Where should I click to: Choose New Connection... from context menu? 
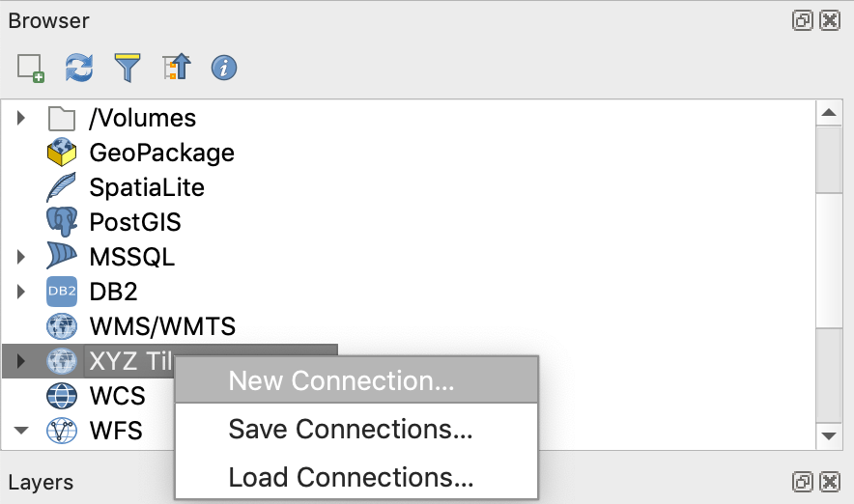pos(341,380)
